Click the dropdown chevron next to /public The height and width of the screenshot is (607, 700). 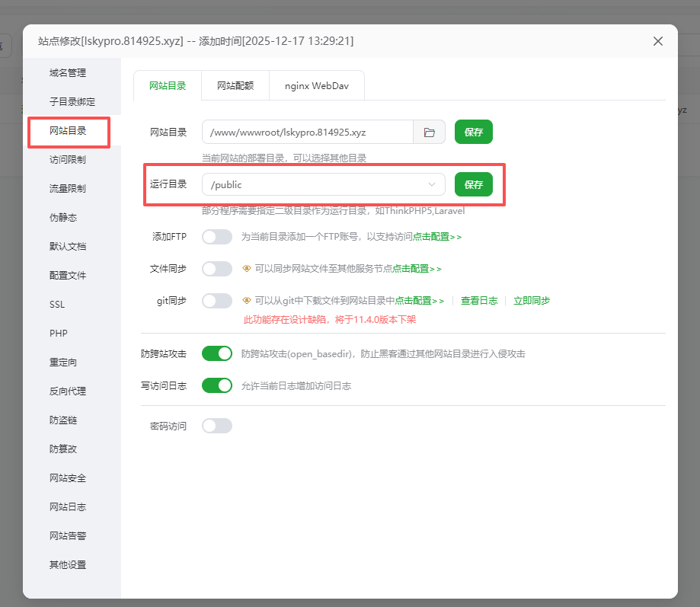[431, 184]
